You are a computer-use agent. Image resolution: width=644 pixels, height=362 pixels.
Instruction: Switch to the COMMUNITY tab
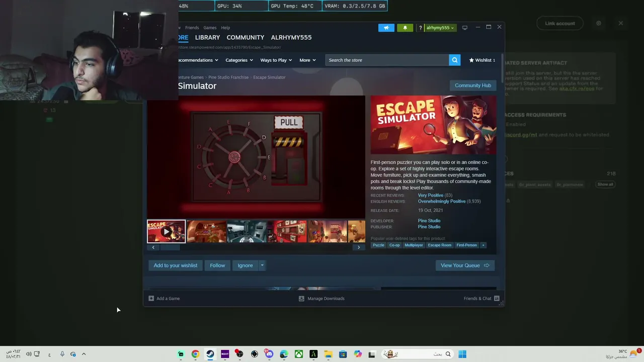(246, 38)
